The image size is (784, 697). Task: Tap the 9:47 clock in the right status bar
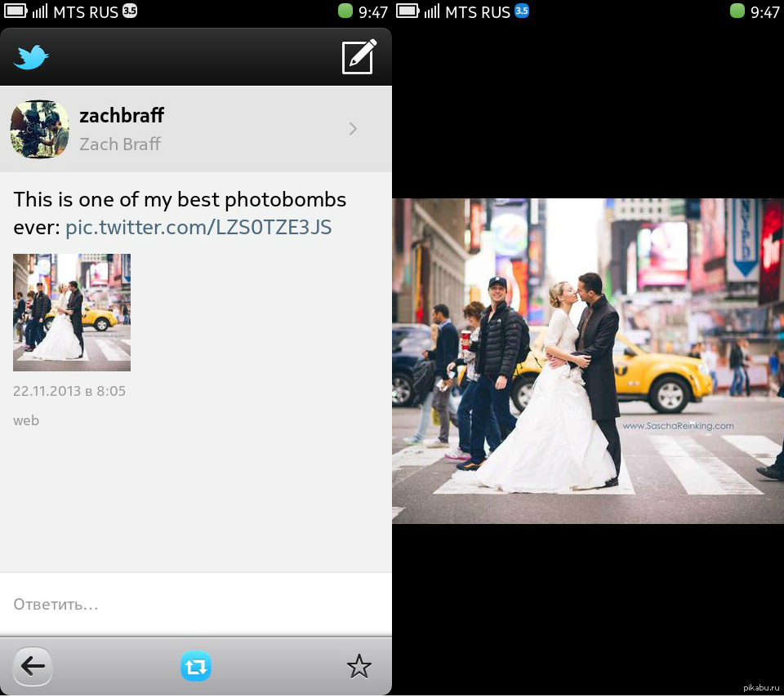click(x=765, y=11)
